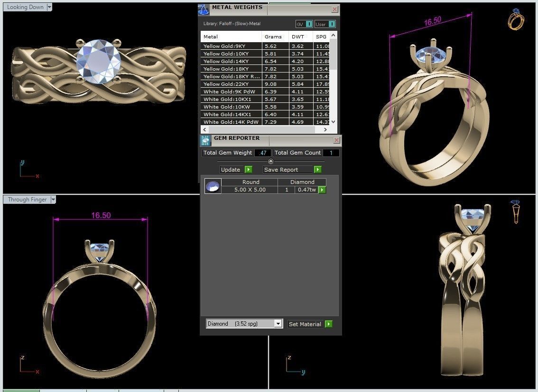Click the Round gem shape cell
This screenshot has width=538, height=392.
click(x=250, y=182)
